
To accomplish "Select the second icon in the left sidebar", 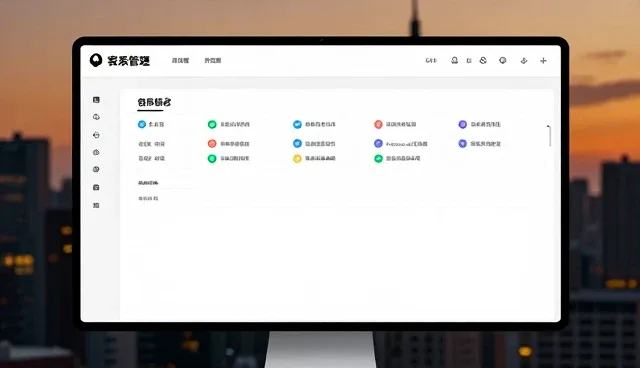I will pos(96,117).
